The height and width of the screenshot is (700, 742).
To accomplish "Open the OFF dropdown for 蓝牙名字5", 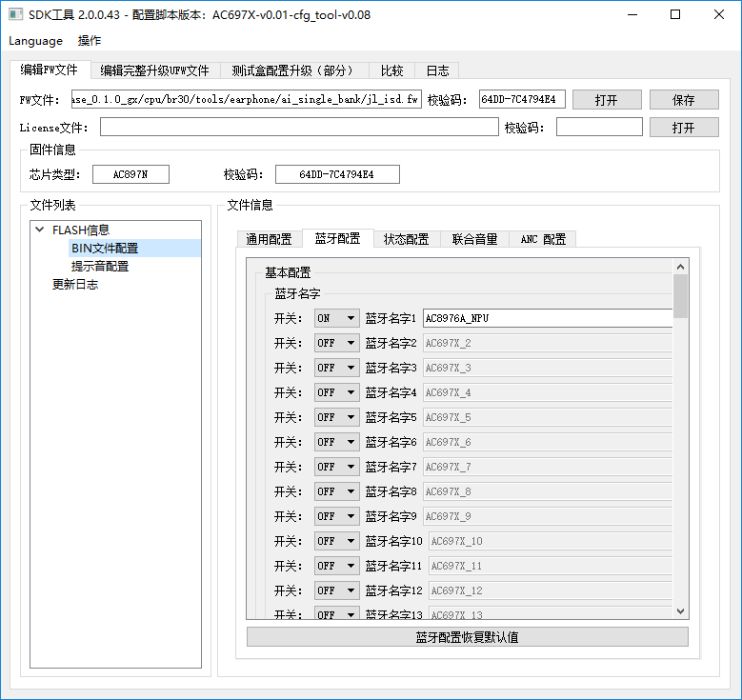I will tap(337, 417).
